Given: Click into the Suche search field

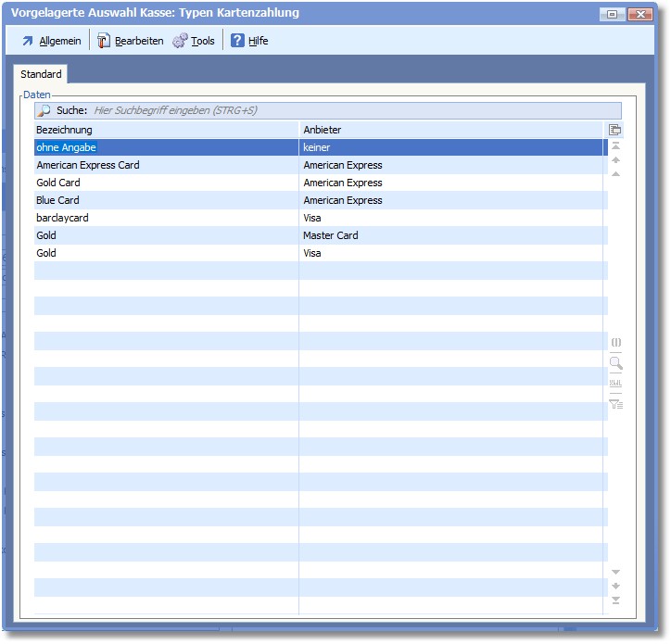Looking at the screenshot, I should click(343, 110).
